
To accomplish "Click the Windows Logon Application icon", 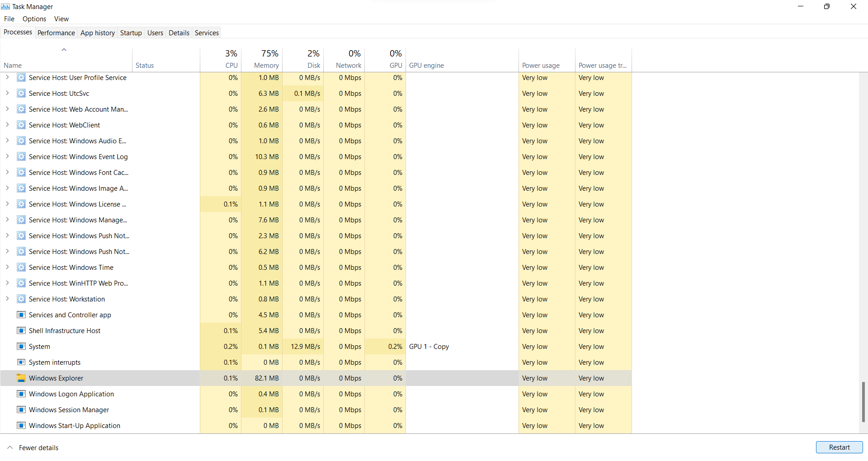I will (x=21, y=394).
